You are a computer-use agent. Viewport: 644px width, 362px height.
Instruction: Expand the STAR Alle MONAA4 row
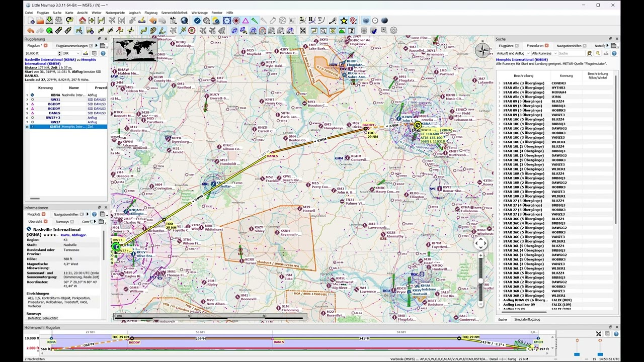pos(500,93)
